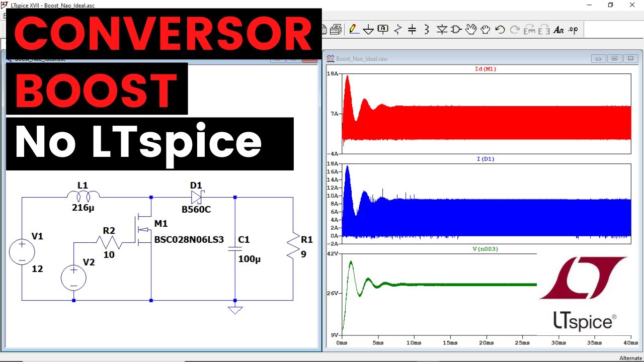The image size is (644, 362).
Task: Click the Undo arrow icon
Action: click(500, 30)
